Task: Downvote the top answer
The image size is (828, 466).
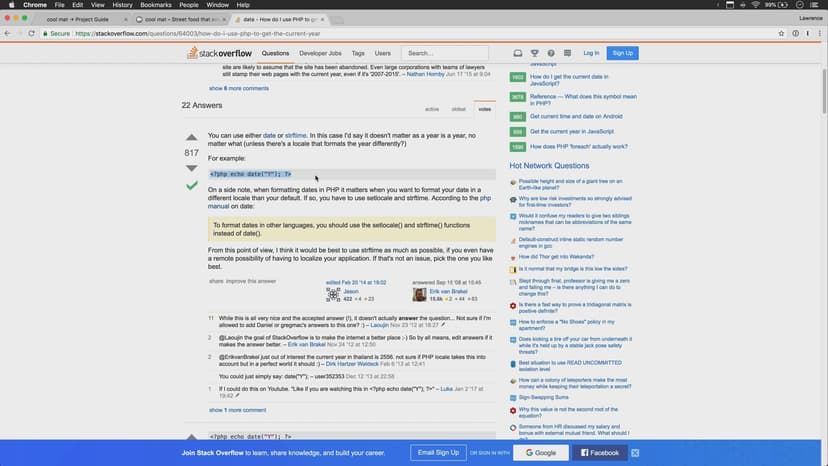Action: coord(191,168)
